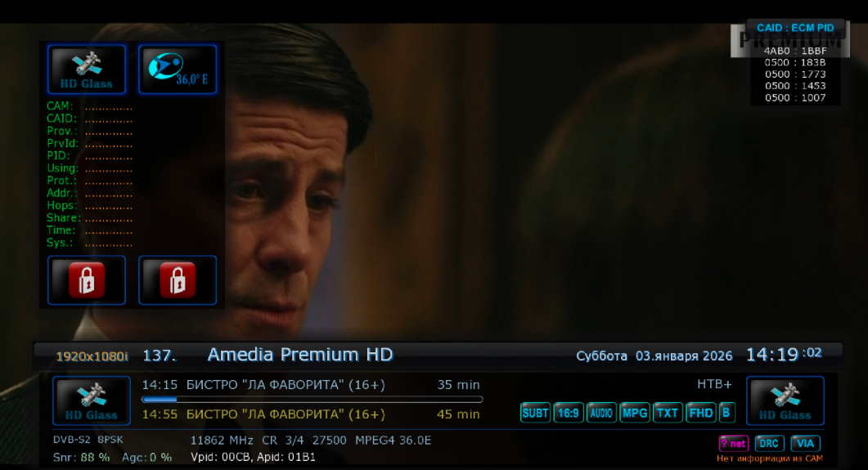Open the HD Glass logo beside program guide

click(x=92, y=401)
